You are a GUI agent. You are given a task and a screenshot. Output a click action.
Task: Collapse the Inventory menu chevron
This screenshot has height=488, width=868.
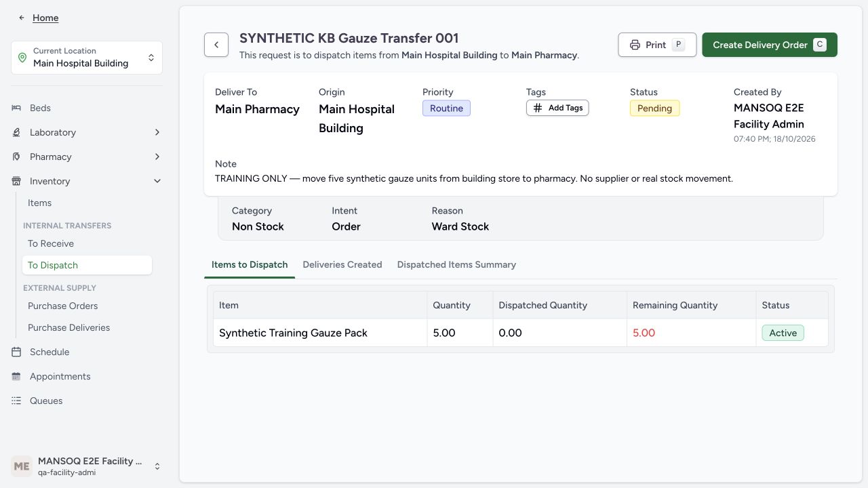coord(157,181)
